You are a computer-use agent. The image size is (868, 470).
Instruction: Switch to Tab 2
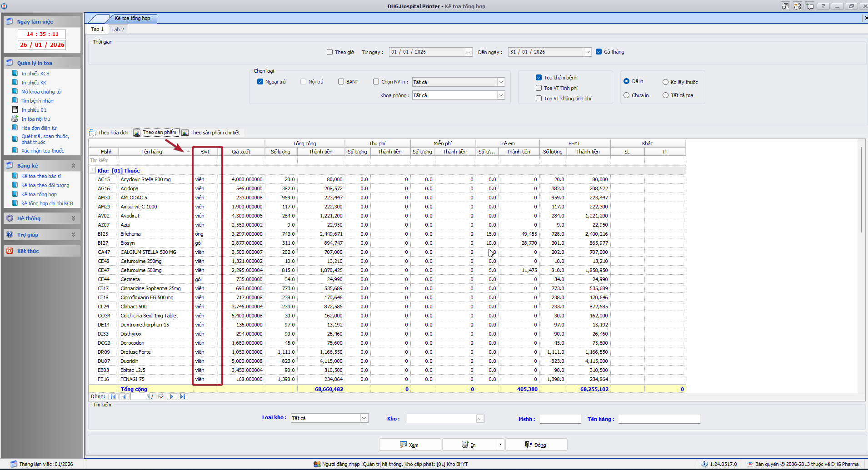pos(118,30)
